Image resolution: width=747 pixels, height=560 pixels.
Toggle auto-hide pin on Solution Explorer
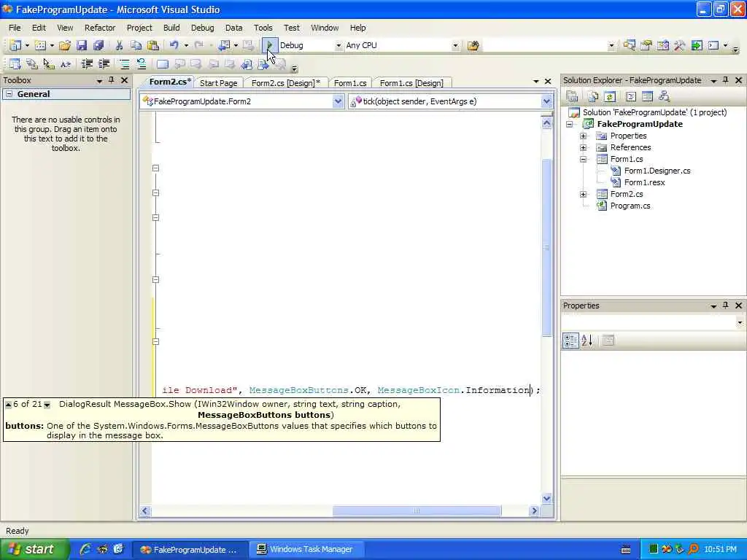coord(726,80)
